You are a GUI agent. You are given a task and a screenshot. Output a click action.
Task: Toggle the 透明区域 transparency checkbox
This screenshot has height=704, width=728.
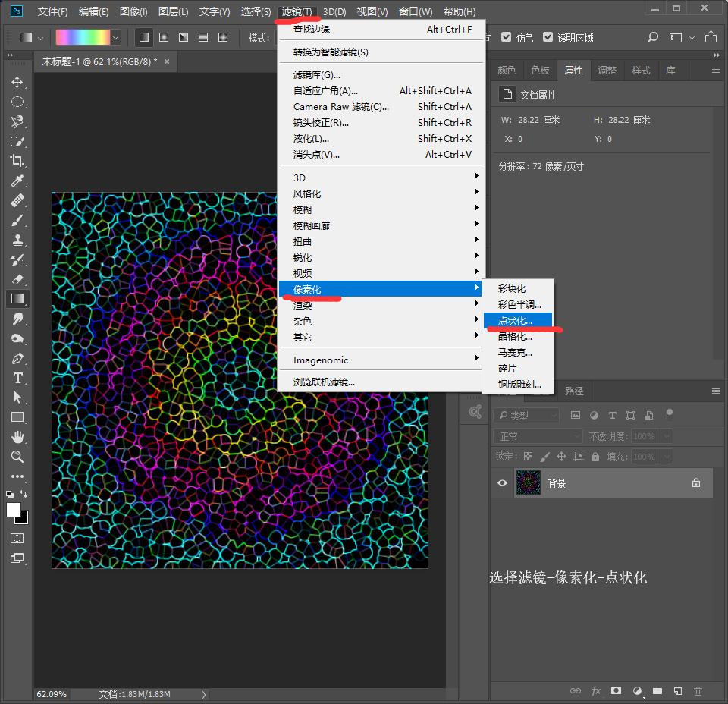[548, 37]
